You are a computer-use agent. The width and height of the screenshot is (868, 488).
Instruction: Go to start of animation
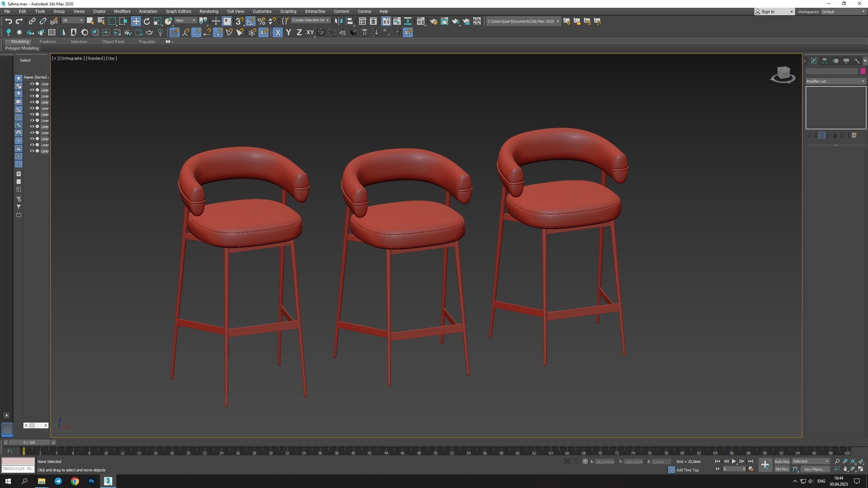tap(717, 462)
